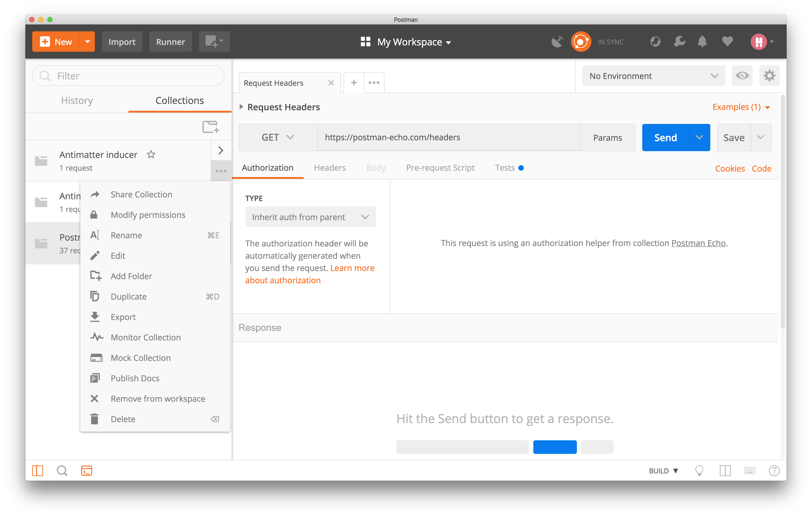Star the Antimatter inducer collection
812x517 pixels.
(x=151, y=155)
